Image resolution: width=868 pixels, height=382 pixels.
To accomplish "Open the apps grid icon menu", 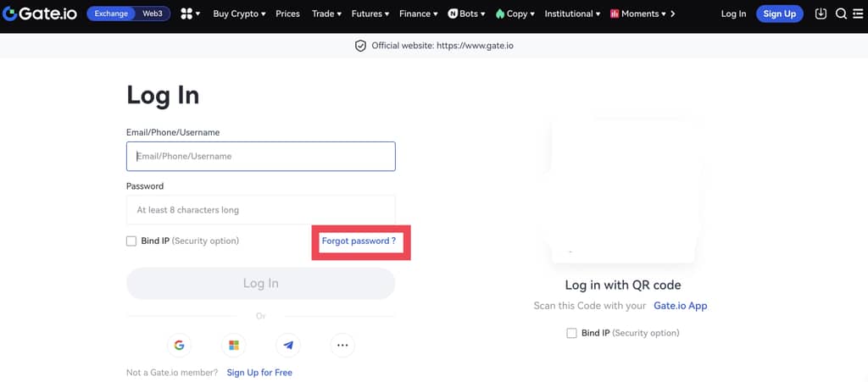I will coord(189,14).
